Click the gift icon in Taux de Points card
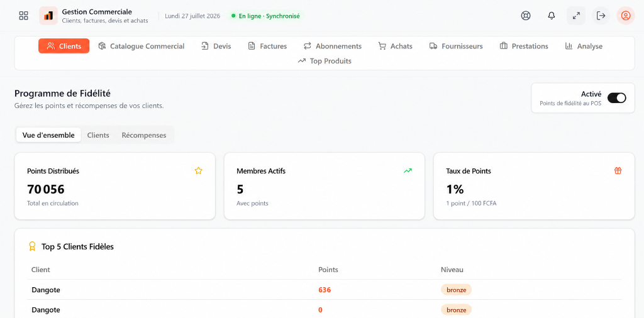The height and width of the screenshot is (318, 644). [x=618, y=171]
